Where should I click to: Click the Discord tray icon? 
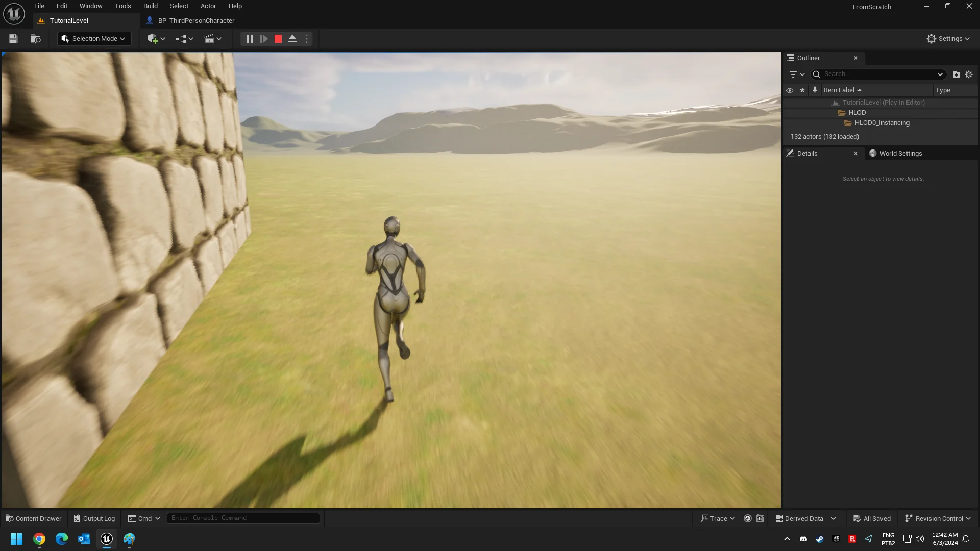point(803,539)
